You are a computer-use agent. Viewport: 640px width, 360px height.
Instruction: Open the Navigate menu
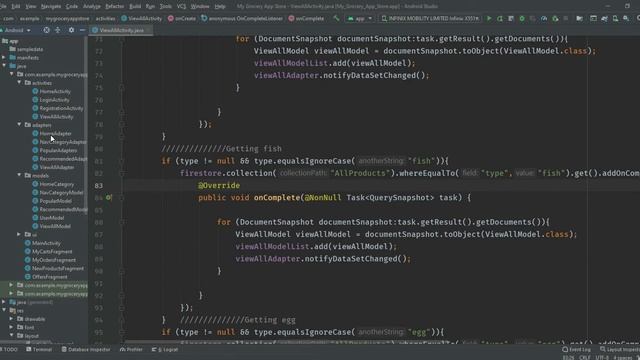coord(51,7)
